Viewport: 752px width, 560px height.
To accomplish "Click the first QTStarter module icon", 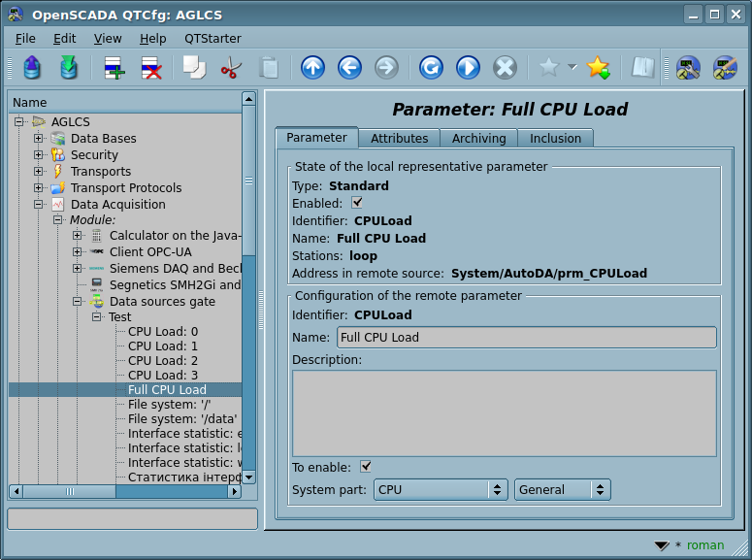I will point(688,67).
